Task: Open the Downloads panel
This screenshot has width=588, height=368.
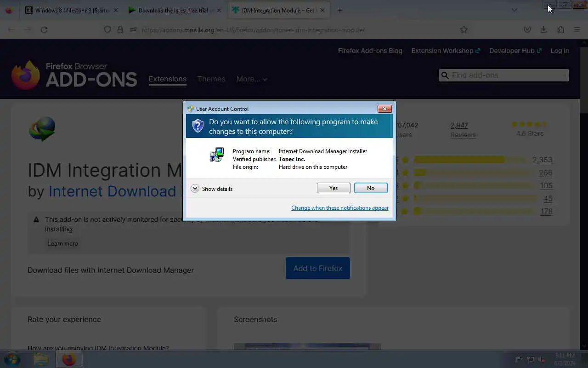Action: click(543, 29)
